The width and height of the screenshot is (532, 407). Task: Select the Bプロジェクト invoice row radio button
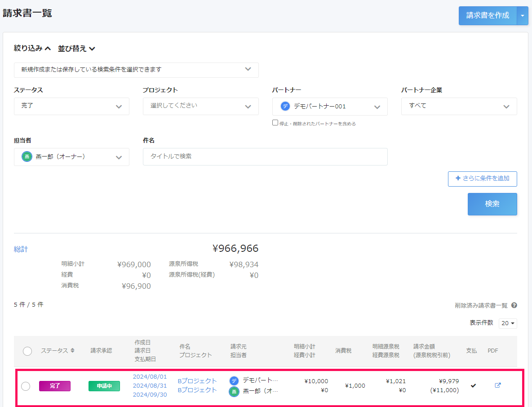coord(26,386)
